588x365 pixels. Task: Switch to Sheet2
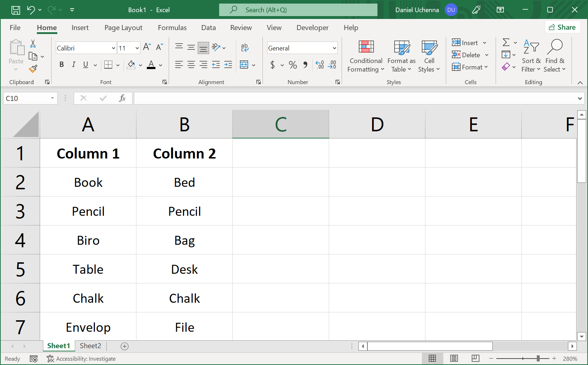[90, 346]
